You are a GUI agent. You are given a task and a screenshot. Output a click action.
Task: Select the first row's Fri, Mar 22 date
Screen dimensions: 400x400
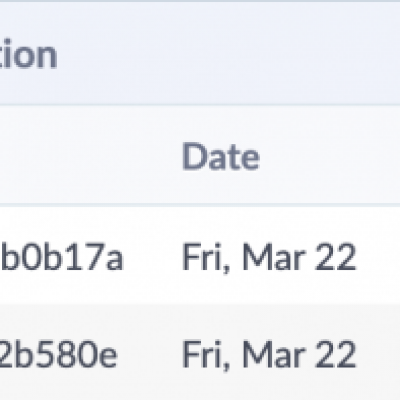coord(269,257)
